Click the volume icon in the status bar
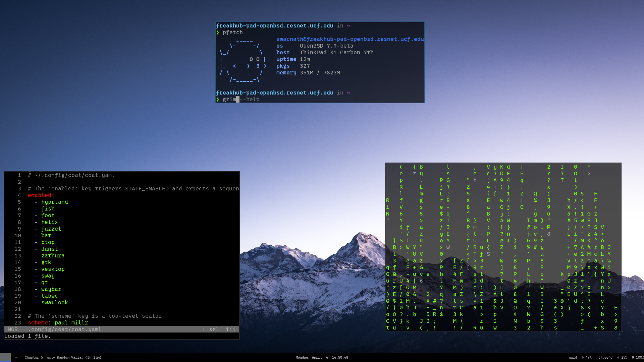Screen dimensions: 644x362 point(583,357)
